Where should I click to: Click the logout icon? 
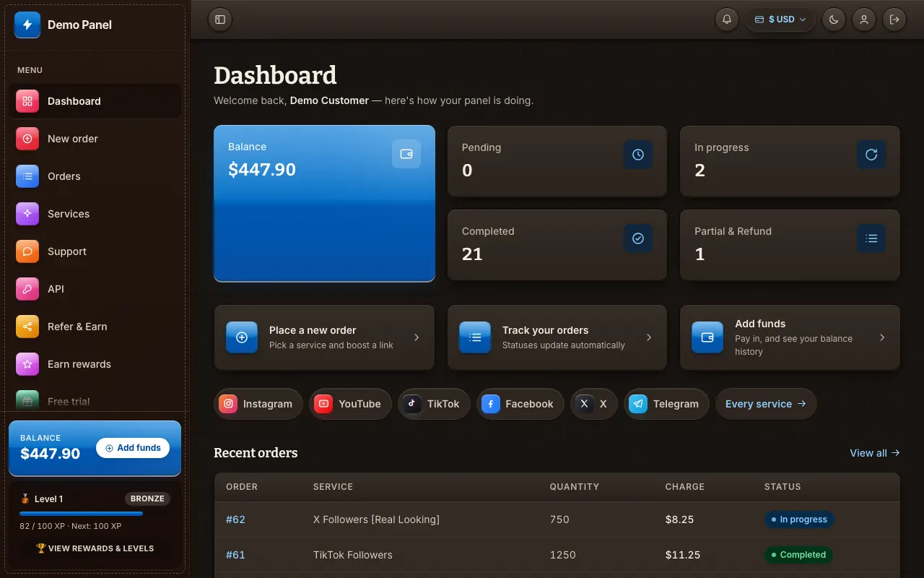coord(894,20)
